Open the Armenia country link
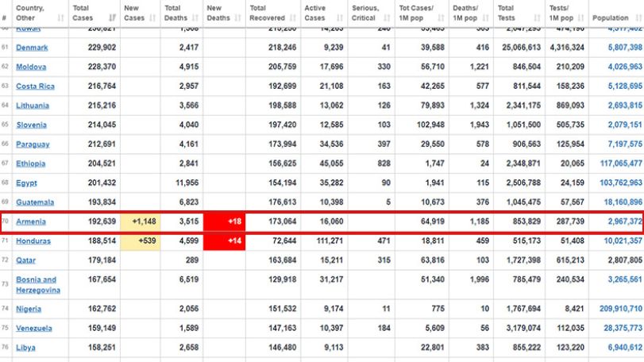644x362 pixels. pyautogui.click(x=31, y=221)
